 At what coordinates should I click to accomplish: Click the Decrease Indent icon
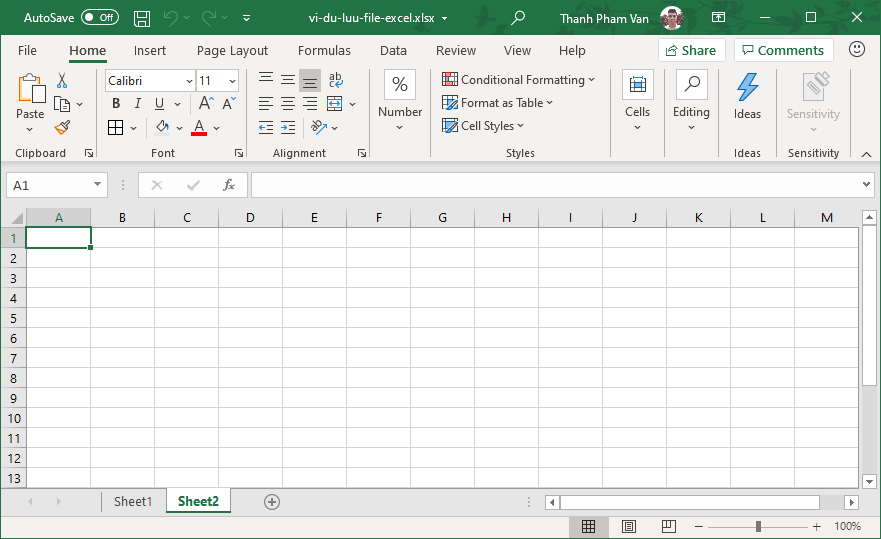click(x=266, y=128)
